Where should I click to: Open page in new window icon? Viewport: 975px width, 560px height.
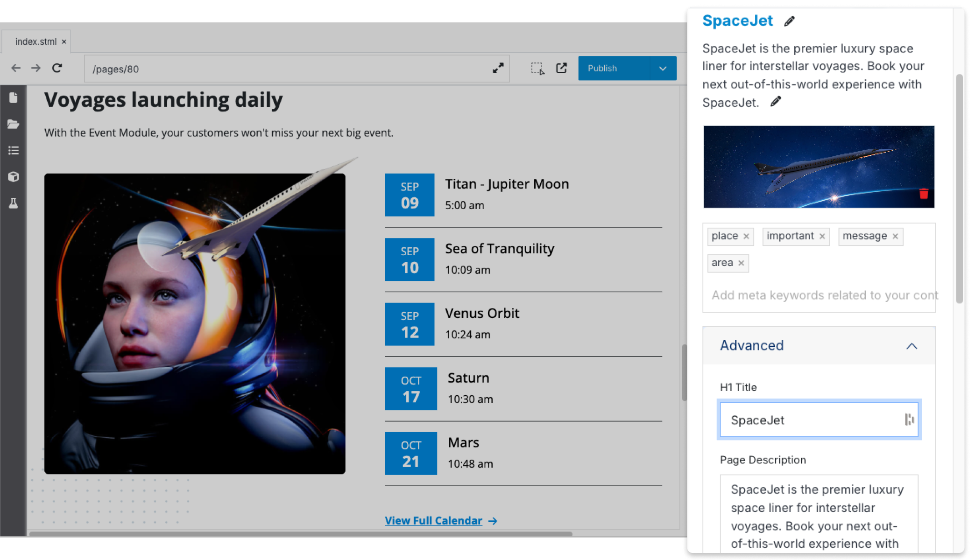click(x=561, y=68)
